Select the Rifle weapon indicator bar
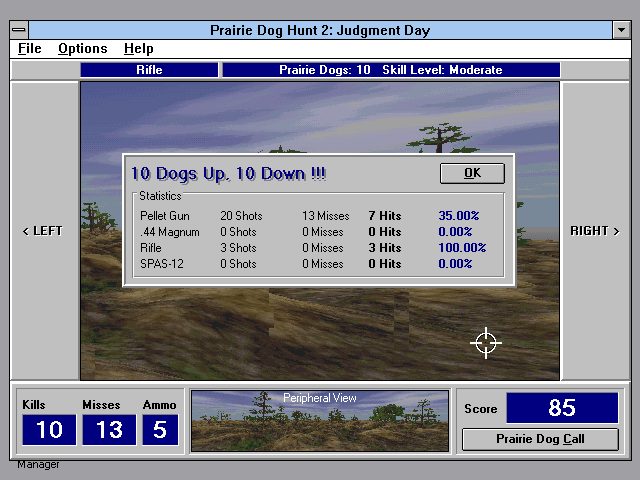Viewport: 640px width, 480px height. pos(149,70)
